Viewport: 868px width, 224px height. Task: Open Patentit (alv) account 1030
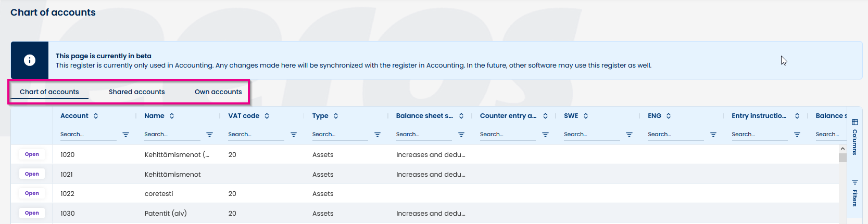(x=32, y=213)
